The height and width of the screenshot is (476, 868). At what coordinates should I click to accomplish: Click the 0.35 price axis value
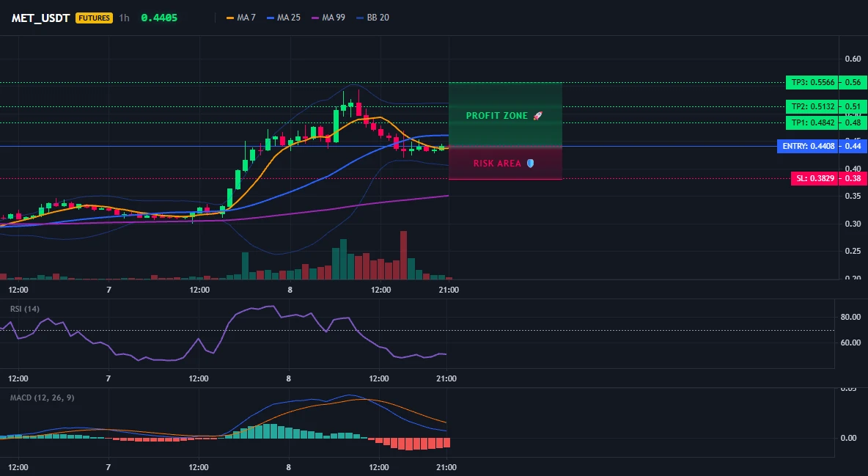pos(853,196)
